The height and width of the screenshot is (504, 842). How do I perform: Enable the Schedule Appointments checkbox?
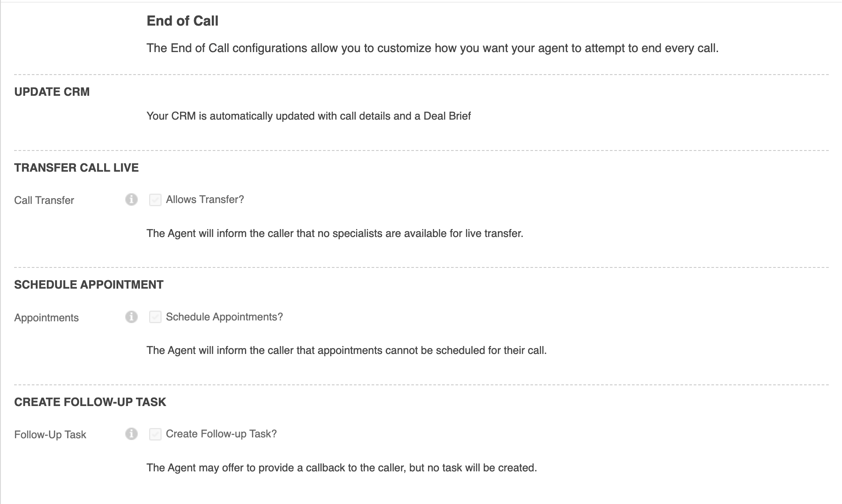coord(155,317)
